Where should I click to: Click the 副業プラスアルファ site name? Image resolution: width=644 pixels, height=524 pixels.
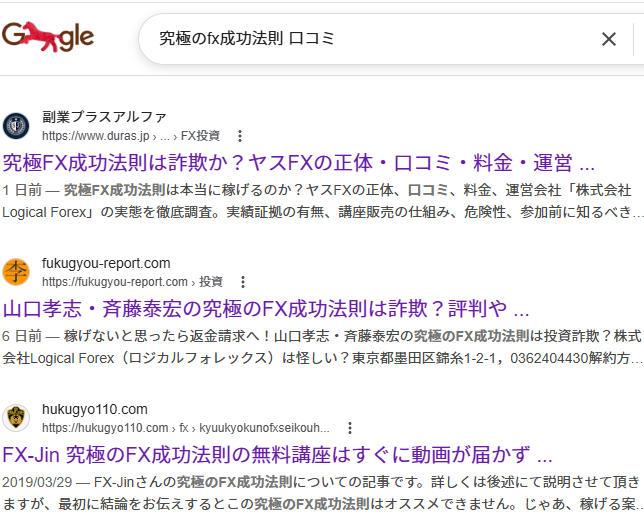[x=104, y=117]
